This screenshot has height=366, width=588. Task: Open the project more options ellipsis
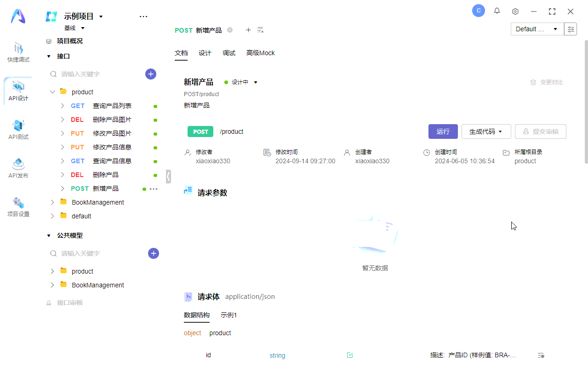tap(143, 17)
